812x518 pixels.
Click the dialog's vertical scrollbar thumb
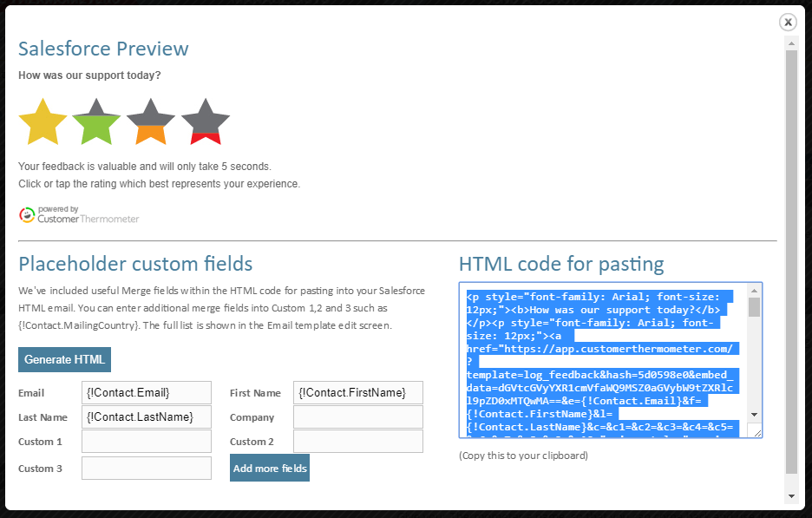point(791,262)
